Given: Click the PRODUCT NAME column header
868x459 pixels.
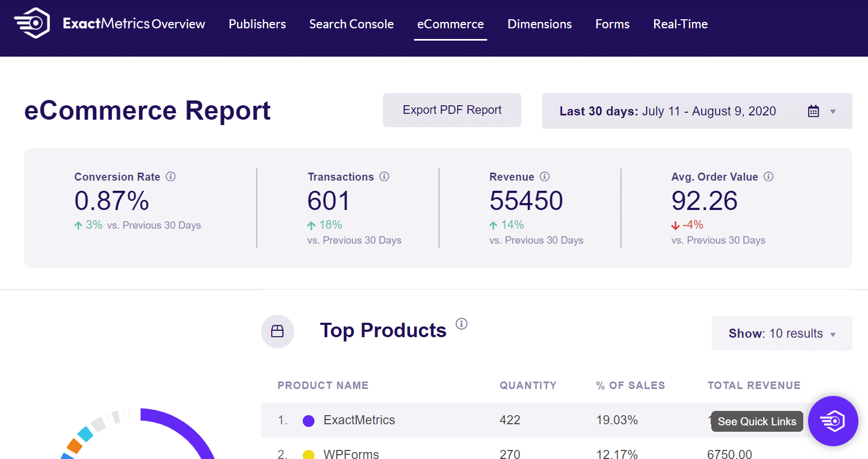Looking at the screenshot, I should point(323,385).
